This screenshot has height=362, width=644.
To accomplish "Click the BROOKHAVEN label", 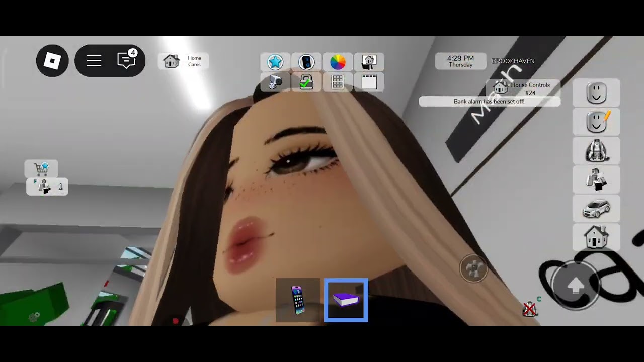I will [x=513, y=61].
